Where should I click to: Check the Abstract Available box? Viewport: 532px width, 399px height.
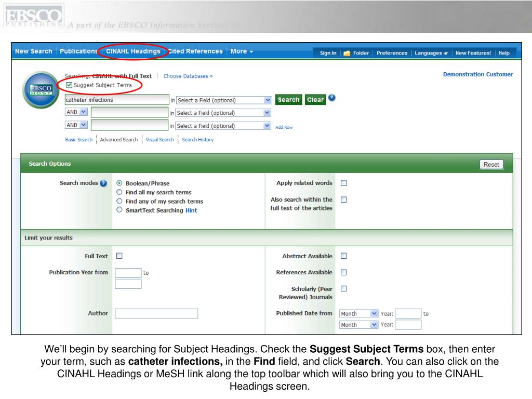click(344, 256)
